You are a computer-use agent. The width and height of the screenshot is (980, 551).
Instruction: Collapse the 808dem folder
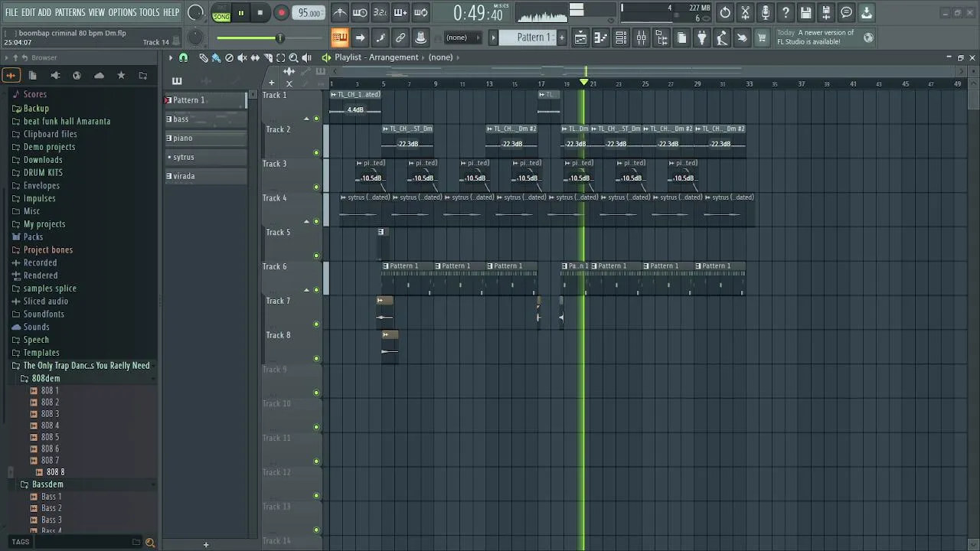pyautogui.click(x=45, y=378)
